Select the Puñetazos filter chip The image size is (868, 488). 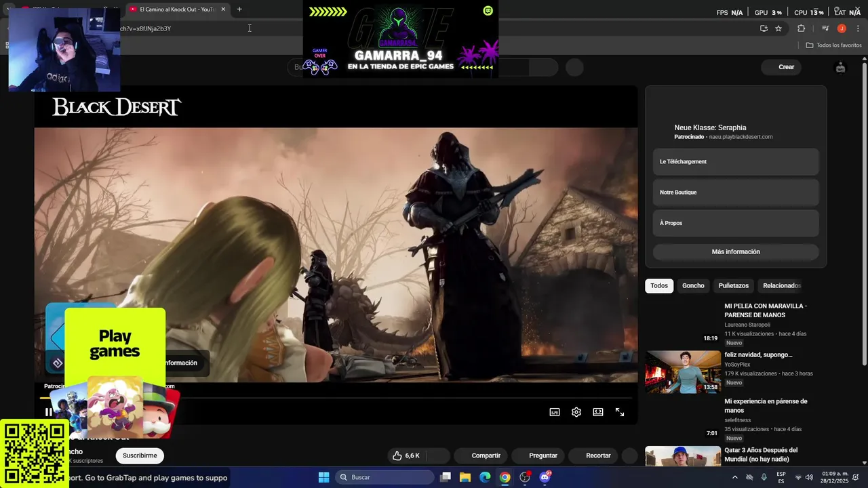coord(734,286)
